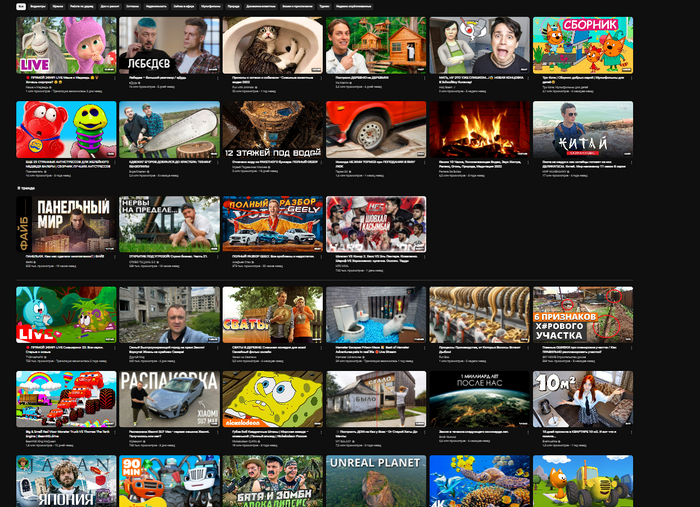
Task: Open more options for the cat in sink video
Action: click(320, 79)
